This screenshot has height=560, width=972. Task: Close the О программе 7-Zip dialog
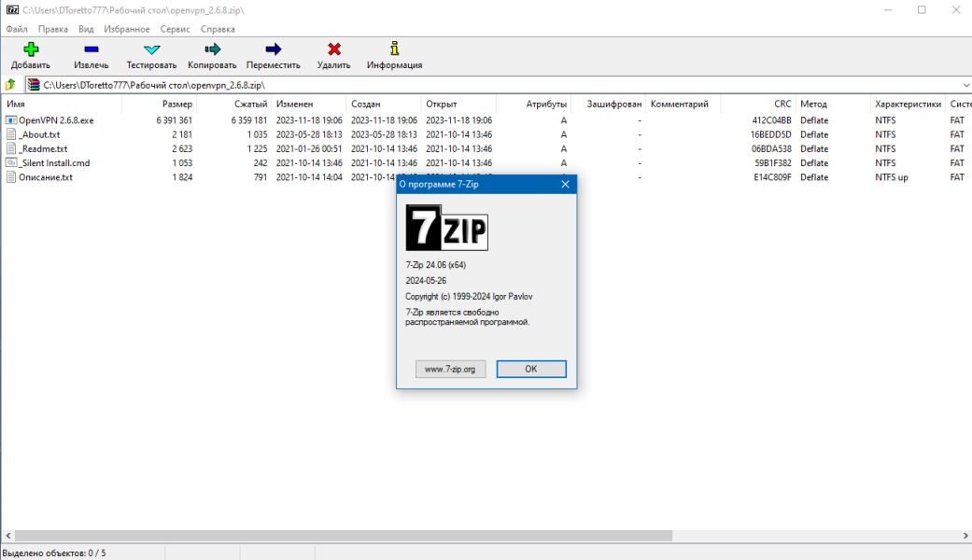[565, 185]
